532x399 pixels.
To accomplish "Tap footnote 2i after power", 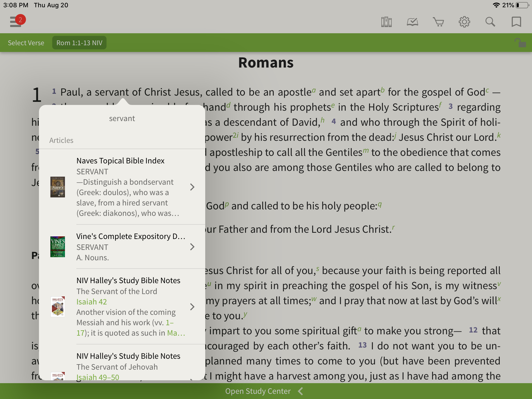I will [x=236, y=135].
